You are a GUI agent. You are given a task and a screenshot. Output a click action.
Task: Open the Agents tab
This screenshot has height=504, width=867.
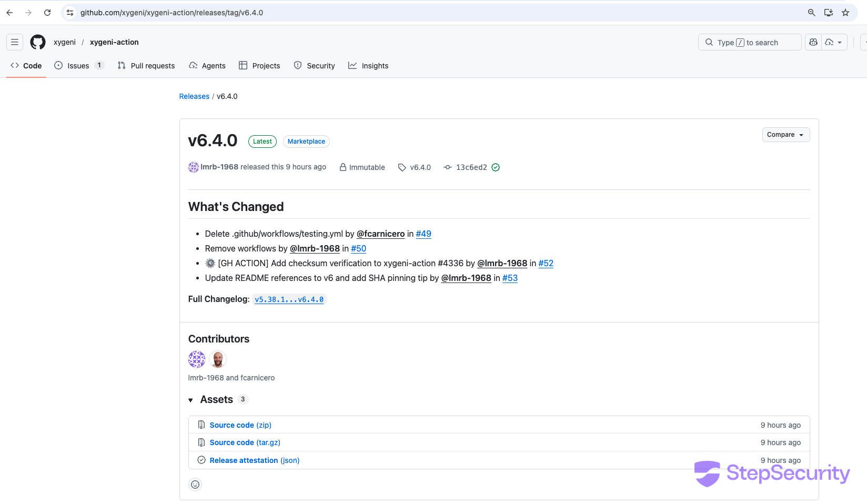click(x=207, y=66)
